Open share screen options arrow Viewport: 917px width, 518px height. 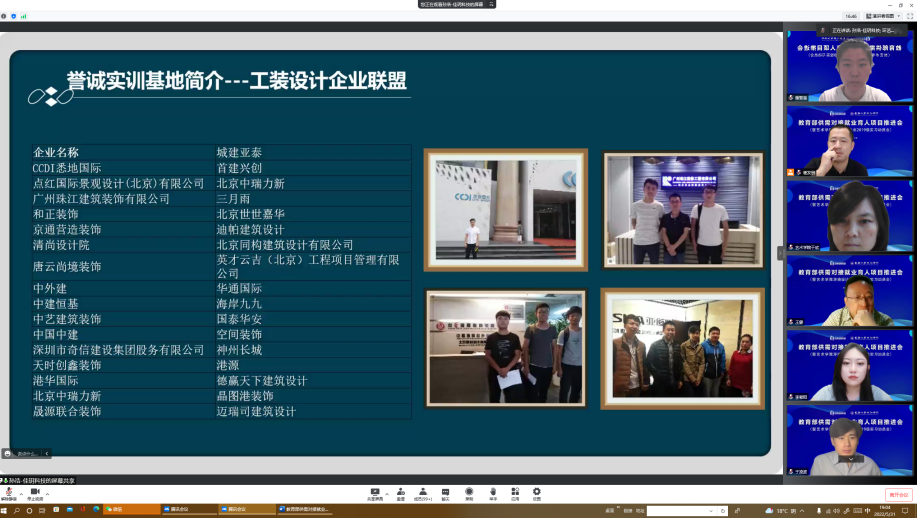(x=387, y=494)
